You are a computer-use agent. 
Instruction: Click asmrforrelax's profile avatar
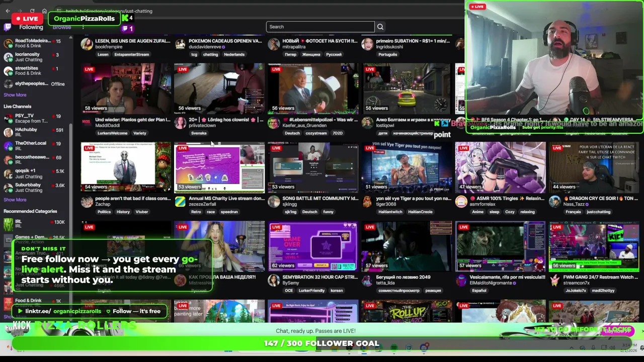click(461, 202)
